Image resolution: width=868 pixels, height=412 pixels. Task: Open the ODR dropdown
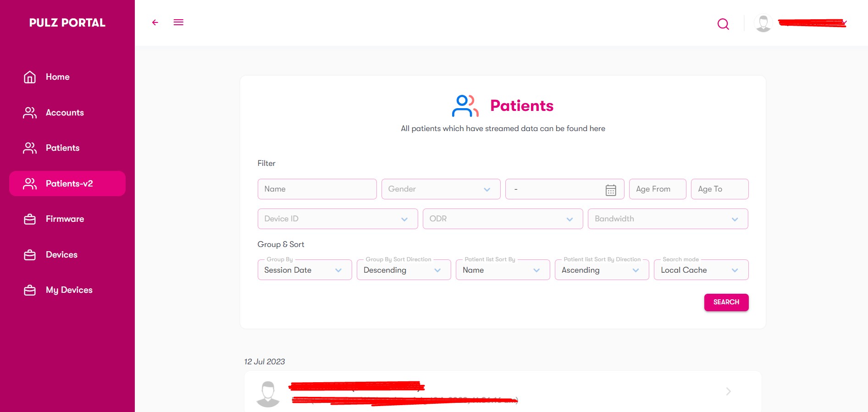point(503,219)
